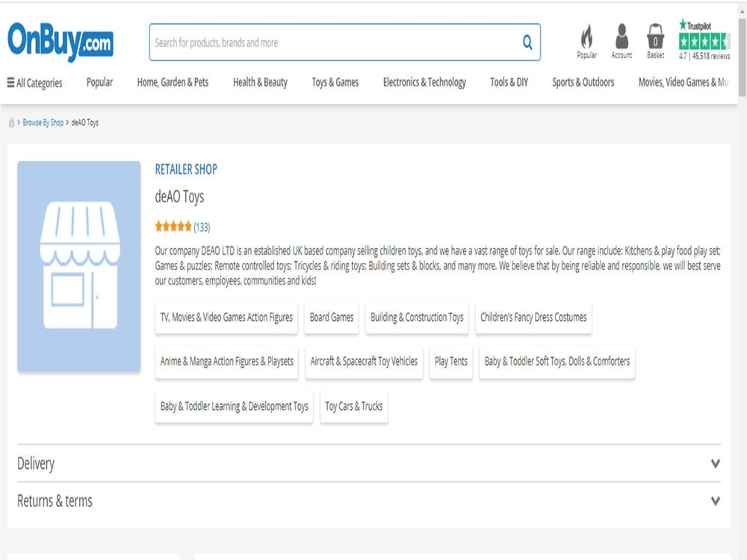Click the deAO Toys shop title

point(179,196)
